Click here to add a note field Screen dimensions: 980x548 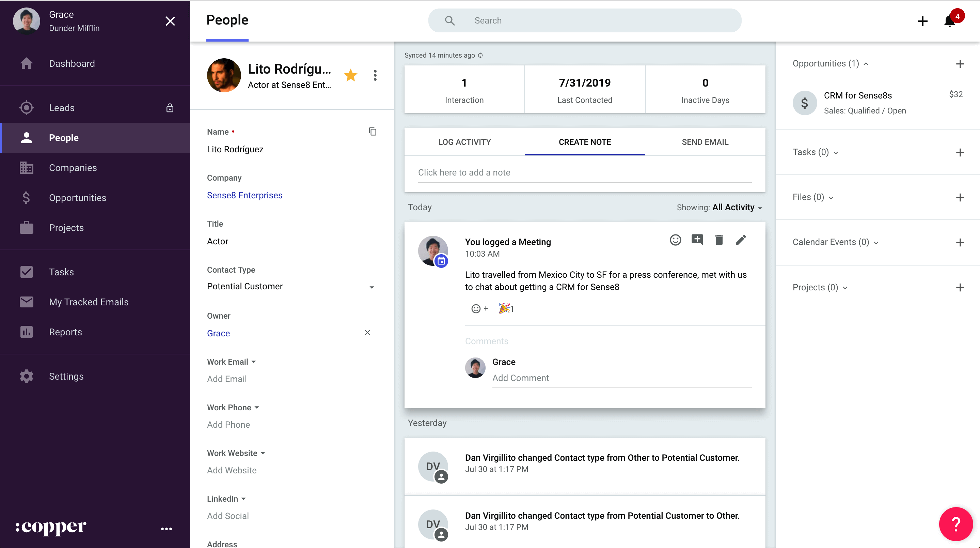pyautogui.click(x=585, y=172)
